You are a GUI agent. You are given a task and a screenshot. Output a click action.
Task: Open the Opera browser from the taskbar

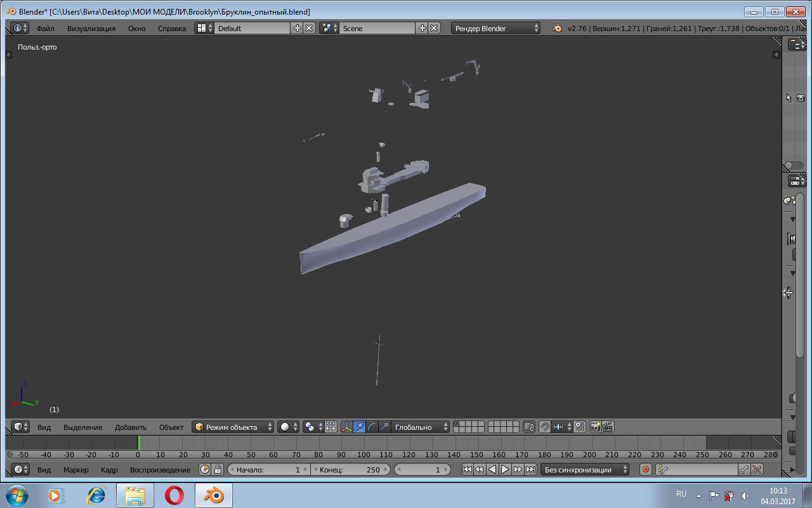click(174, 495)
